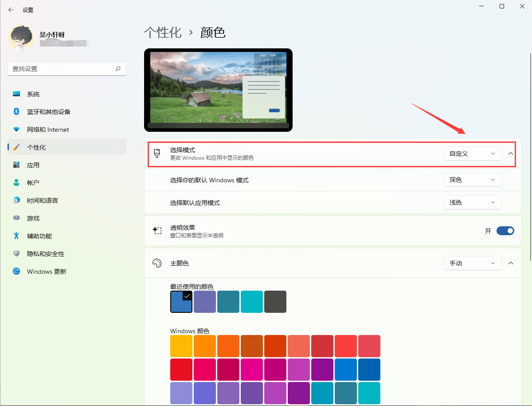Click the 主题色 palette icon

(x=157, y=263)
